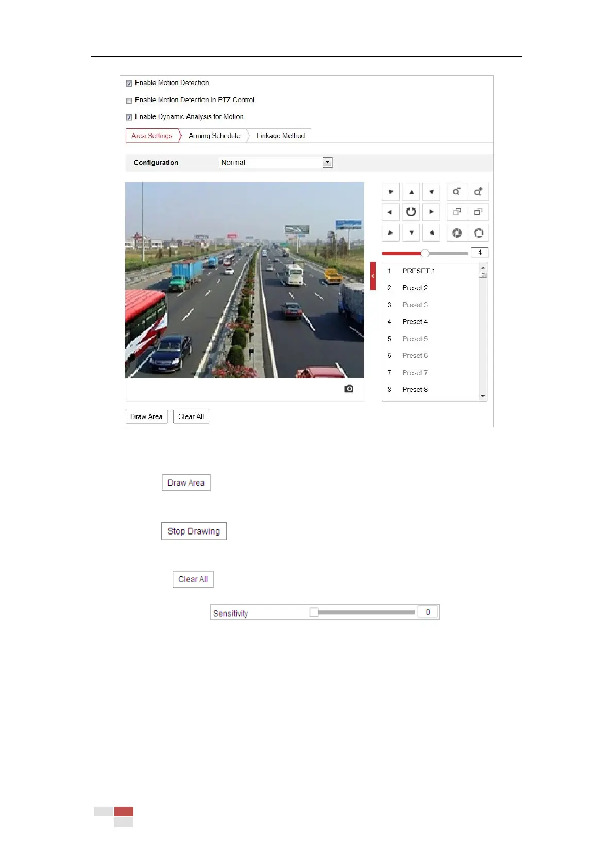Select Preset 4 in preset list
Screen dimensions: 613x868
(431, 322)
